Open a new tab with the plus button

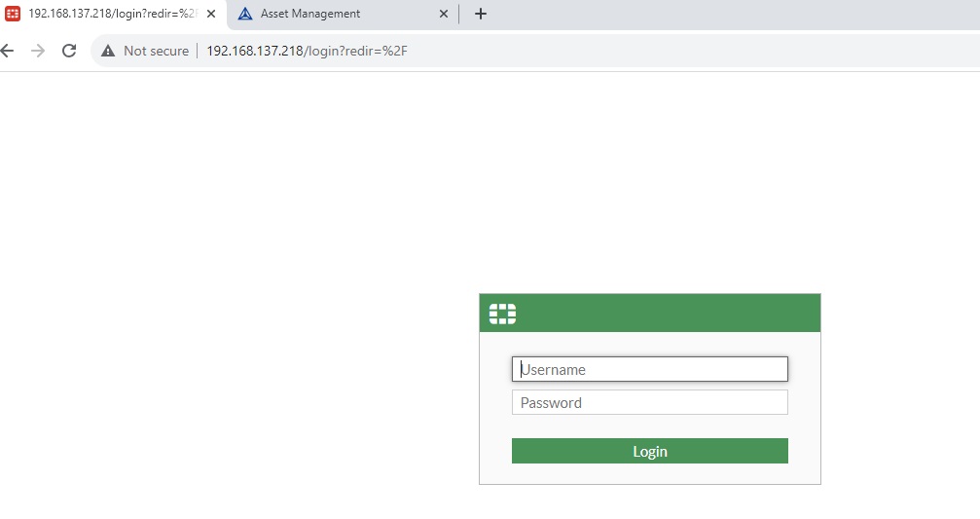tap(480, 14)
